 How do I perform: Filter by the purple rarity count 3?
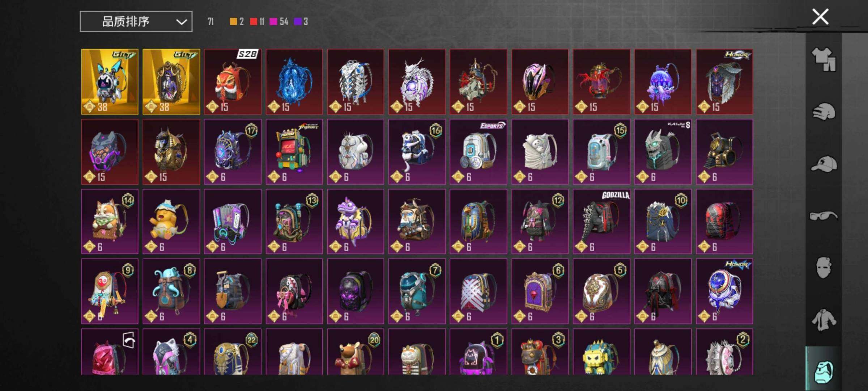coord(301,22)
